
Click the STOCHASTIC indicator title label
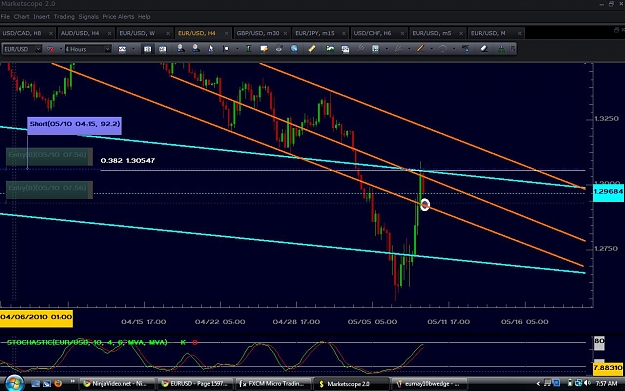[x=87, y=342]
